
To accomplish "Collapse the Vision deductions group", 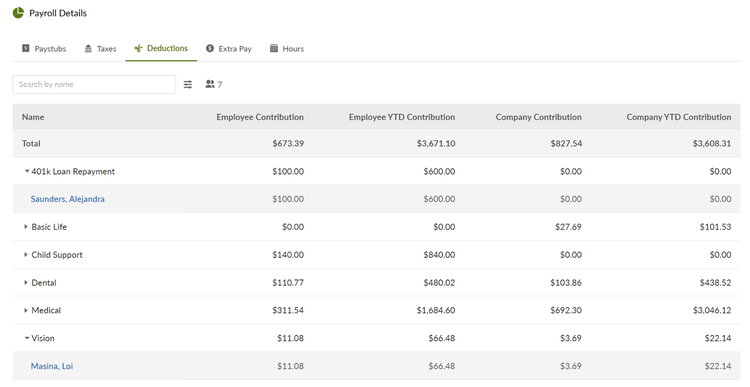I will (x=27, y=338).
